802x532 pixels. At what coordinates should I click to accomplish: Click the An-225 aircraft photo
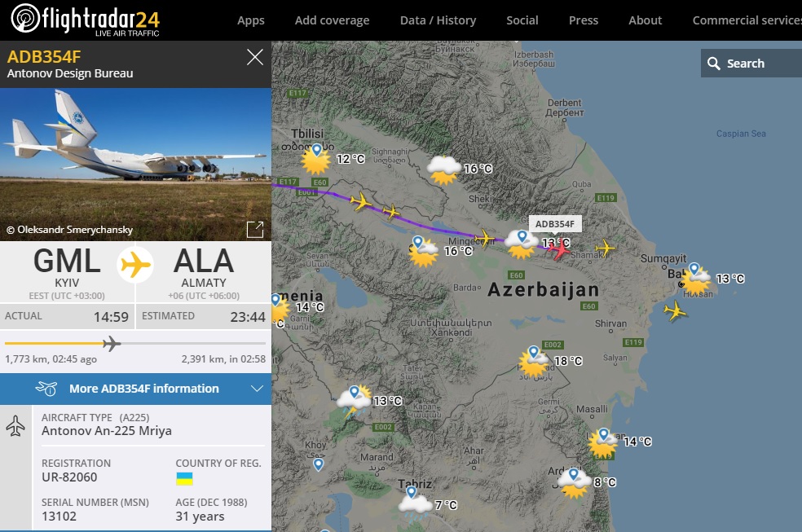135,165
